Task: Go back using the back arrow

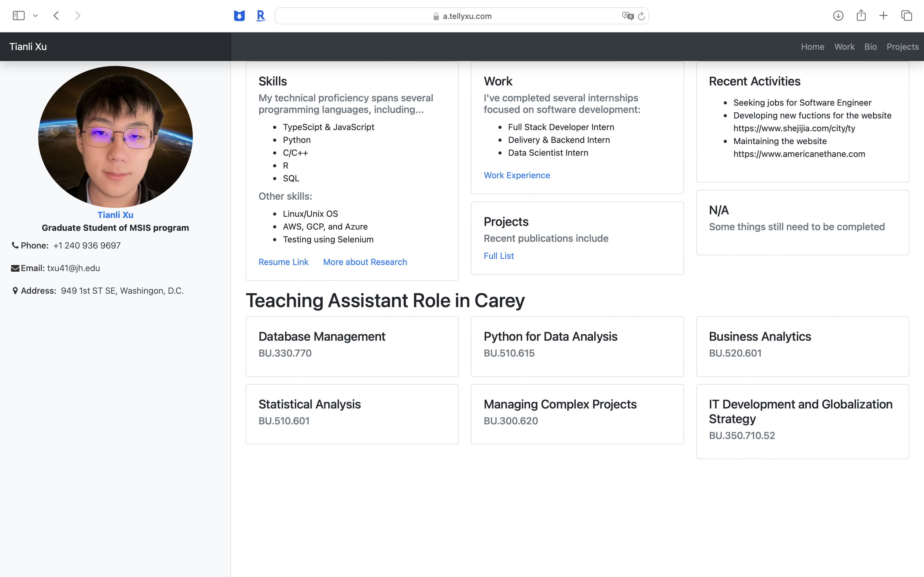Action: [x=56, y=16]
